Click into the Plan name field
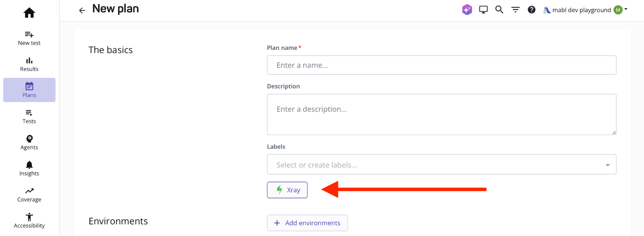Image resolution: width=644 pixels, height=236 pixels. point(441,65)
